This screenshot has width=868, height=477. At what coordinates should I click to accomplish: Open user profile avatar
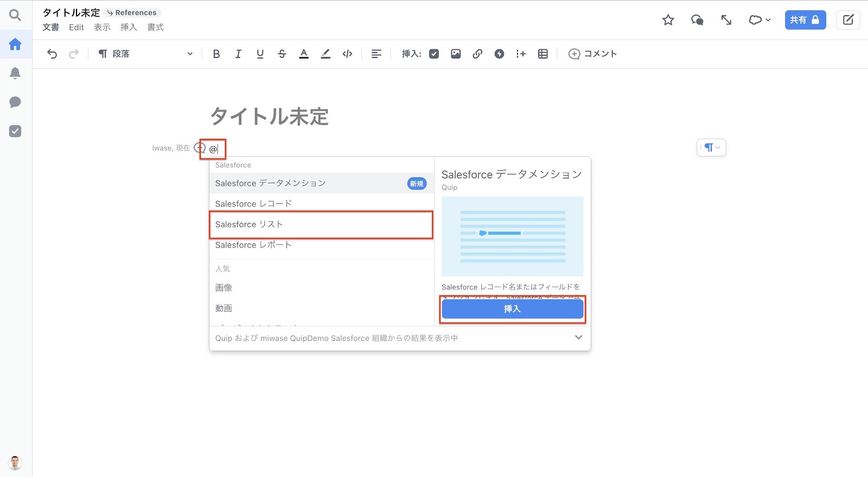point(15,462)
